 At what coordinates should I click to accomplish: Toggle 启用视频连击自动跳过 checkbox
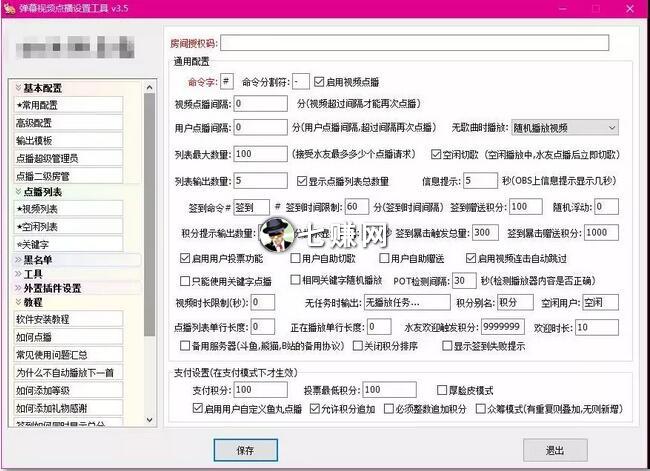click(x=471, y=258)
